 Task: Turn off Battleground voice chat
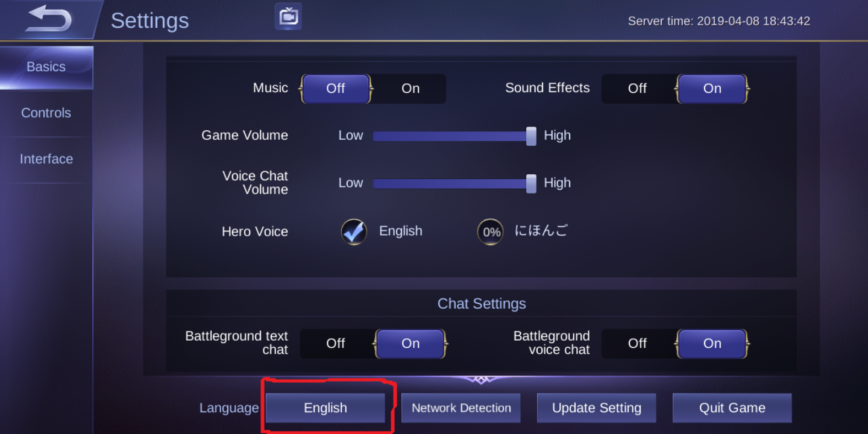point(637,344)
